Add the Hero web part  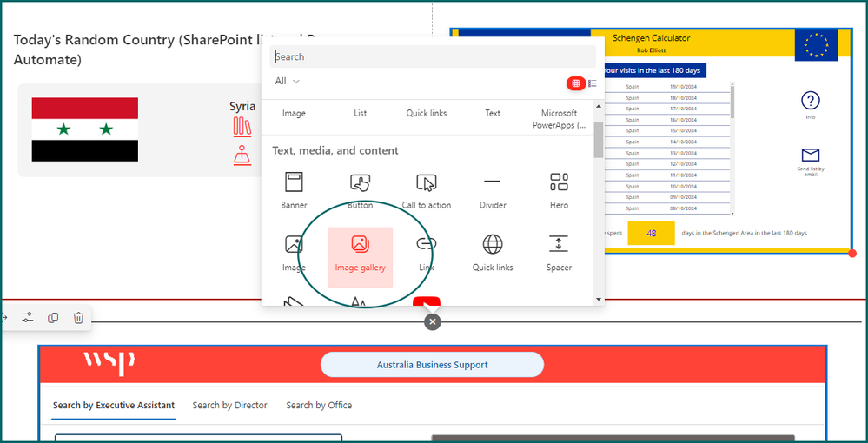559,190
